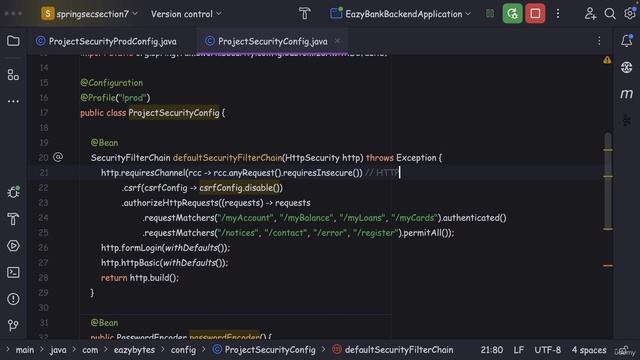
Task: Open the Project tool window folder icon
Action: [13, 41]
